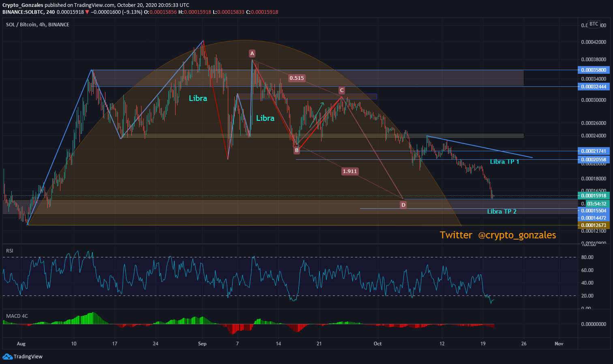Click the 0.00032444 price label
The image size is (613, 364).
(x=594, y=87)
